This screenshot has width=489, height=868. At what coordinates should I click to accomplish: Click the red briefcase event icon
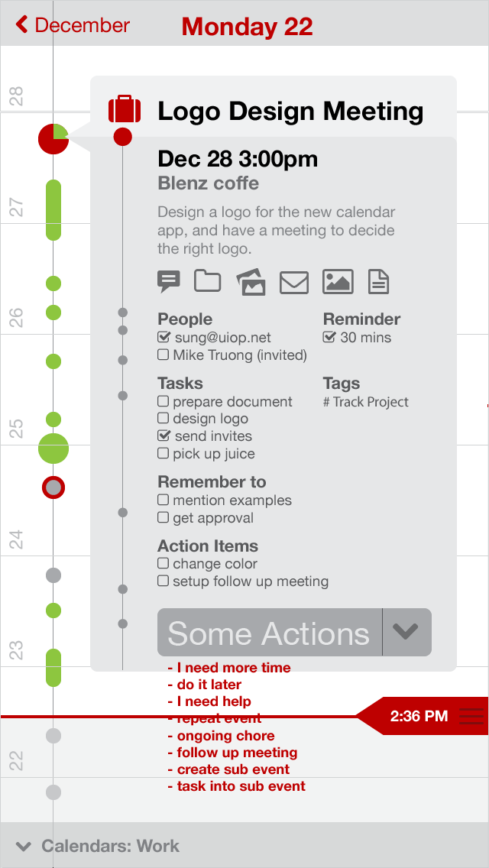pyautogui.click(x=125, y=108)
